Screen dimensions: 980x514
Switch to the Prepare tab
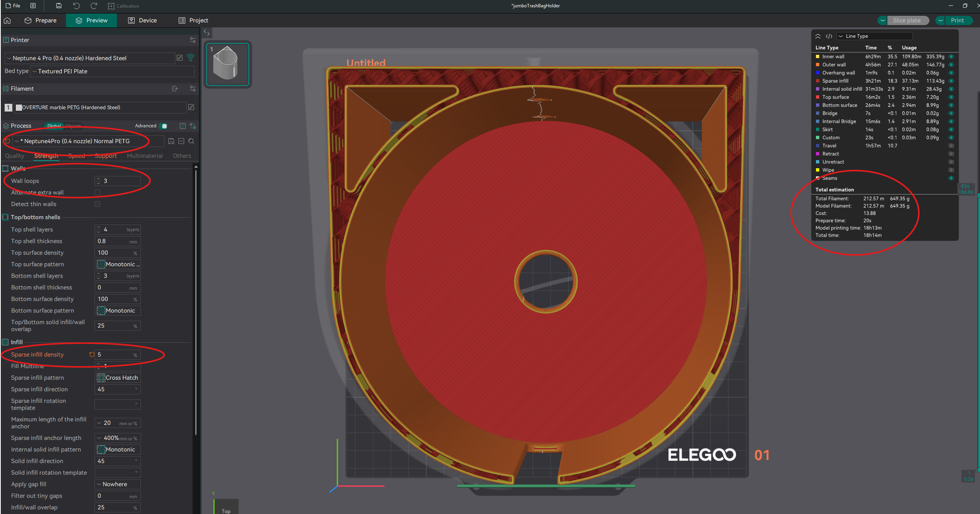pyautogui.click(x=40, y=20)
